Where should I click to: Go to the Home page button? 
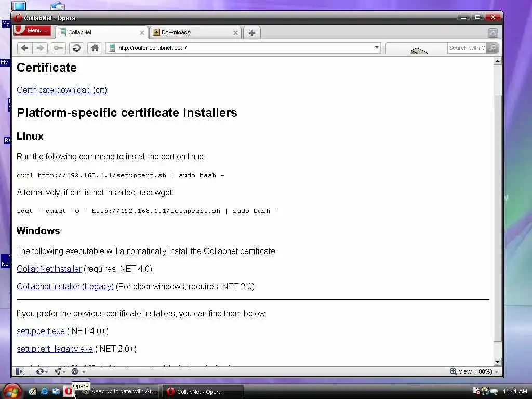coord(95,48)
